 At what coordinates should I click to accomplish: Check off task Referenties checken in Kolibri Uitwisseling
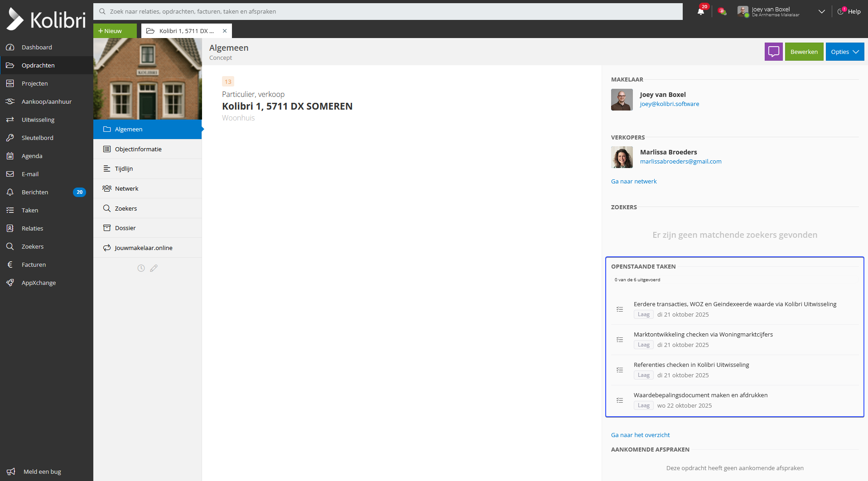point(620,370)
